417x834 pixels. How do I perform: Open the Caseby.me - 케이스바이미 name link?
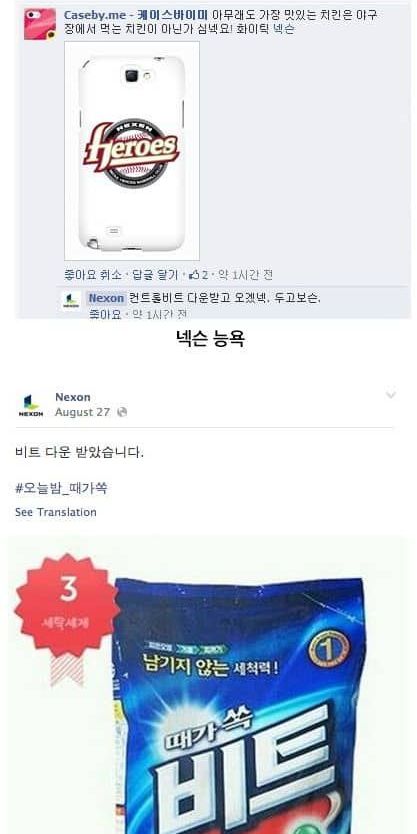pyautogui.click(x=136, y=15)
